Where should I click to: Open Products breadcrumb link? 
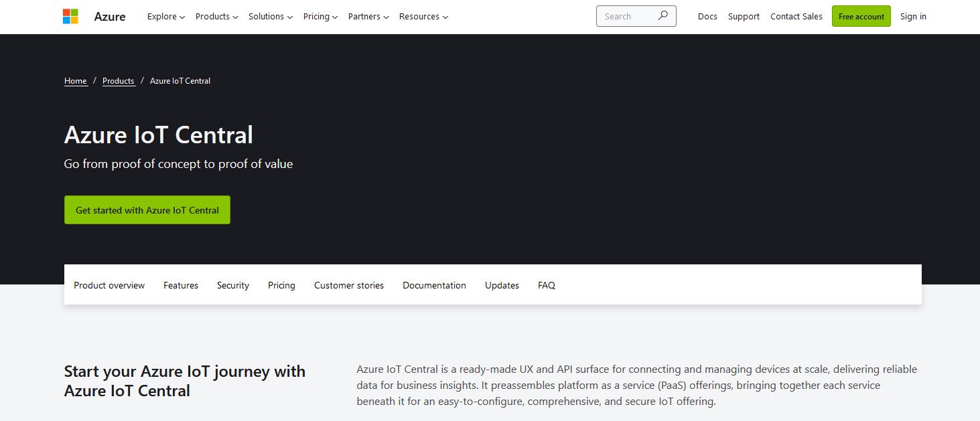coord(119,80)
